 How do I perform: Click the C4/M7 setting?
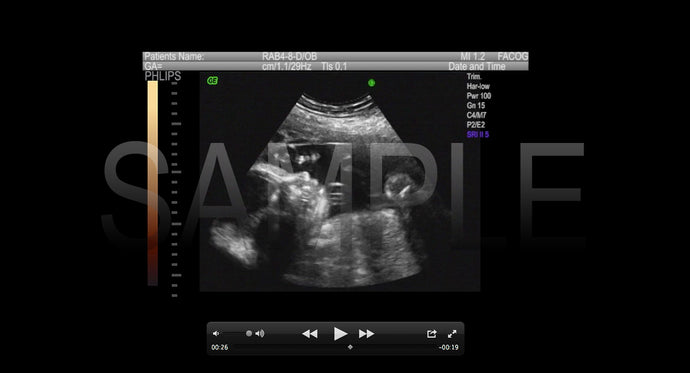click(x=477, y=115)
